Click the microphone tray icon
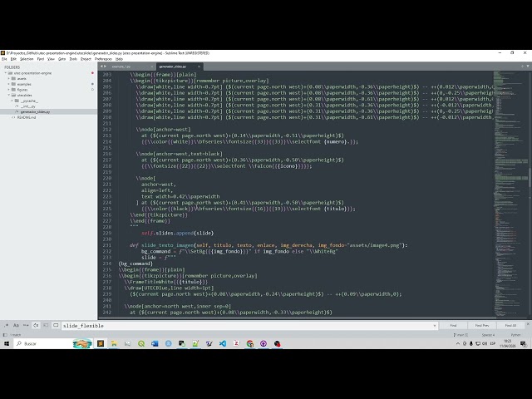This screenshot has height=399, width=532. tap(471, 343)
